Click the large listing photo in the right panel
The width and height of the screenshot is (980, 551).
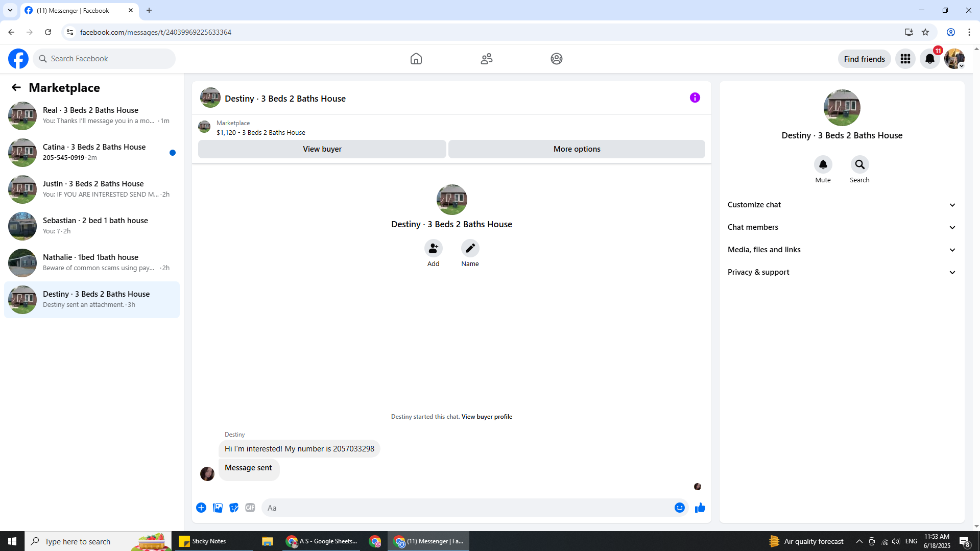pos(842,108)
